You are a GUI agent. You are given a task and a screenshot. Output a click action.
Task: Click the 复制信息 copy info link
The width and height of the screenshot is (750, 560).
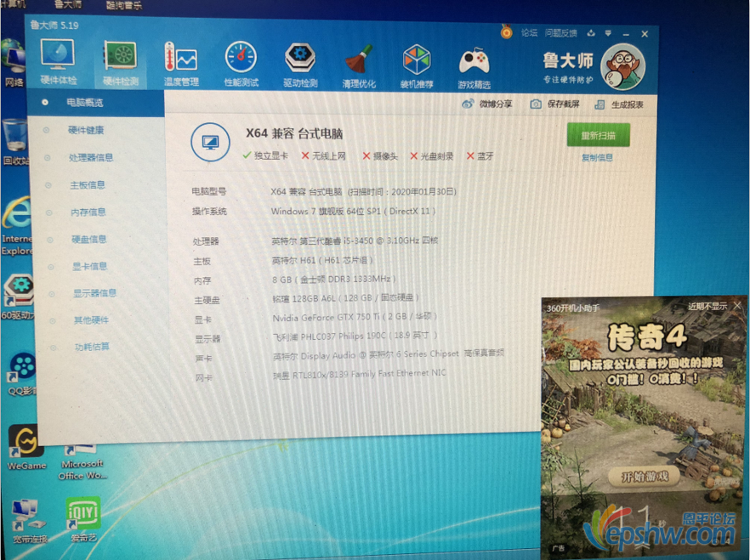point(598,157)
